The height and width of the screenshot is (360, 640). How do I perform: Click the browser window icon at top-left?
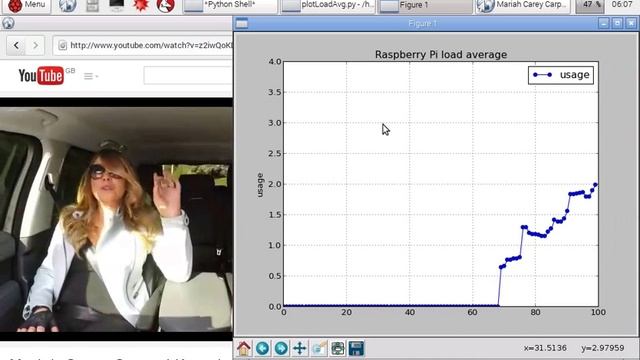pos(8,23)
